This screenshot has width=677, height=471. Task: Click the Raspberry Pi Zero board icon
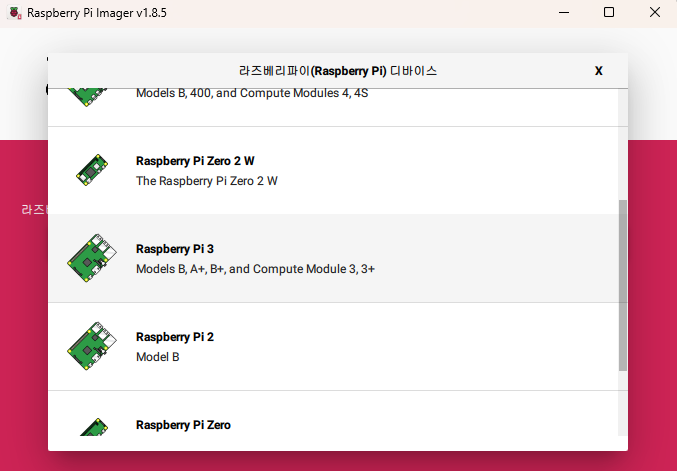(94, 427)
